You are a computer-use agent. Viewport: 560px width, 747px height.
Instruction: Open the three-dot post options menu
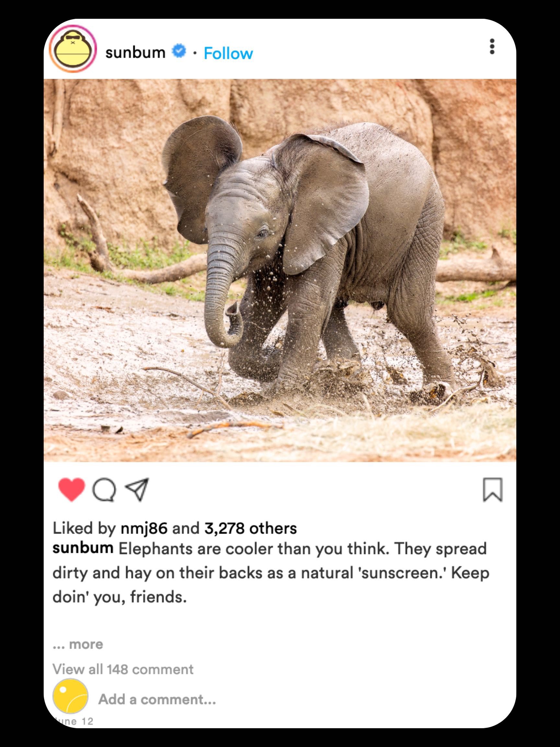492,46
